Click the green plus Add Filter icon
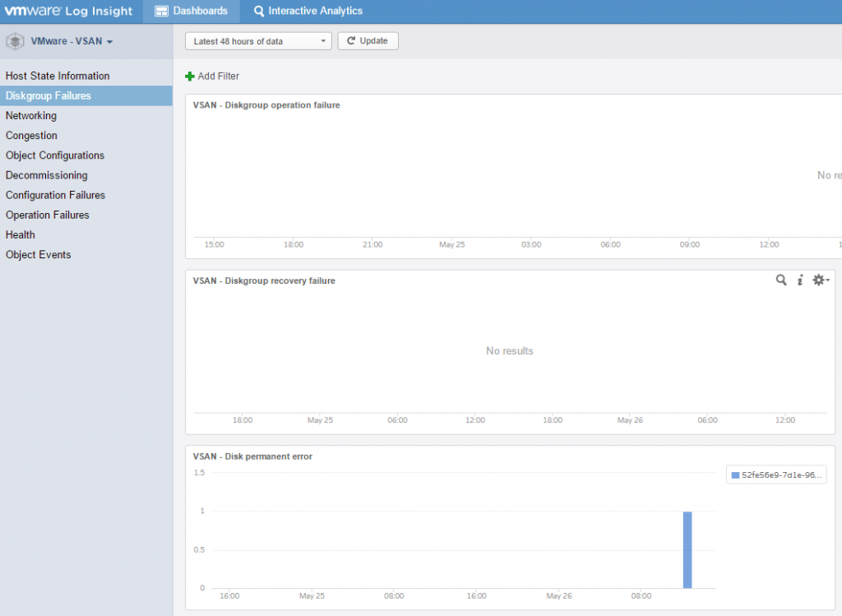 [x=190, y=76]
